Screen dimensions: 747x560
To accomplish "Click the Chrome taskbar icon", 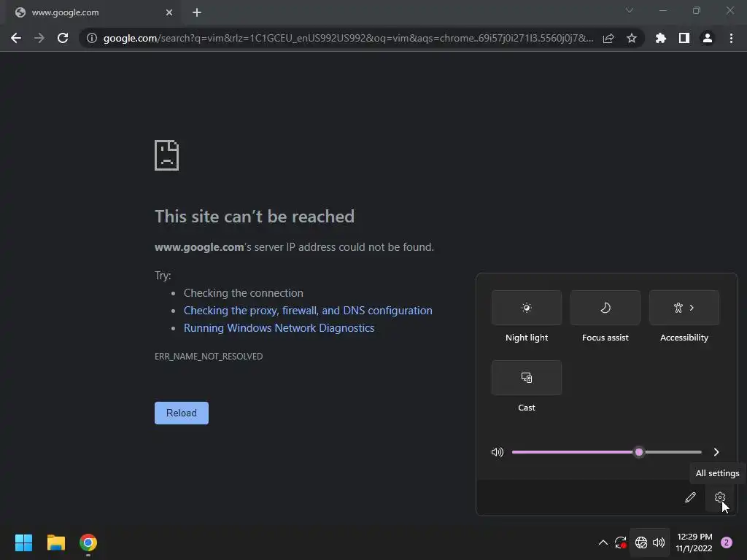I will pyautogui.click(x=88, y=542).
